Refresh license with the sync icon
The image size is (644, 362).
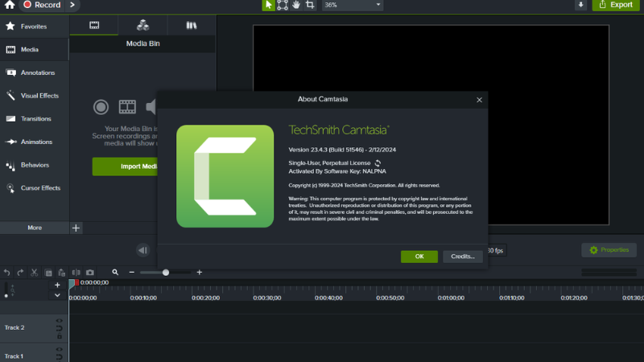point(378,163)
